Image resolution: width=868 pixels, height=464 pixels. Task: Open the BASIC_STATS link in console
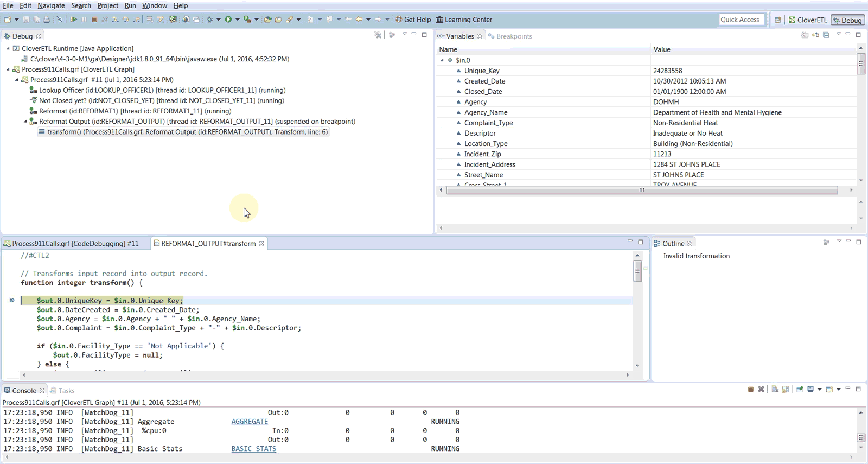click(254, 449)
